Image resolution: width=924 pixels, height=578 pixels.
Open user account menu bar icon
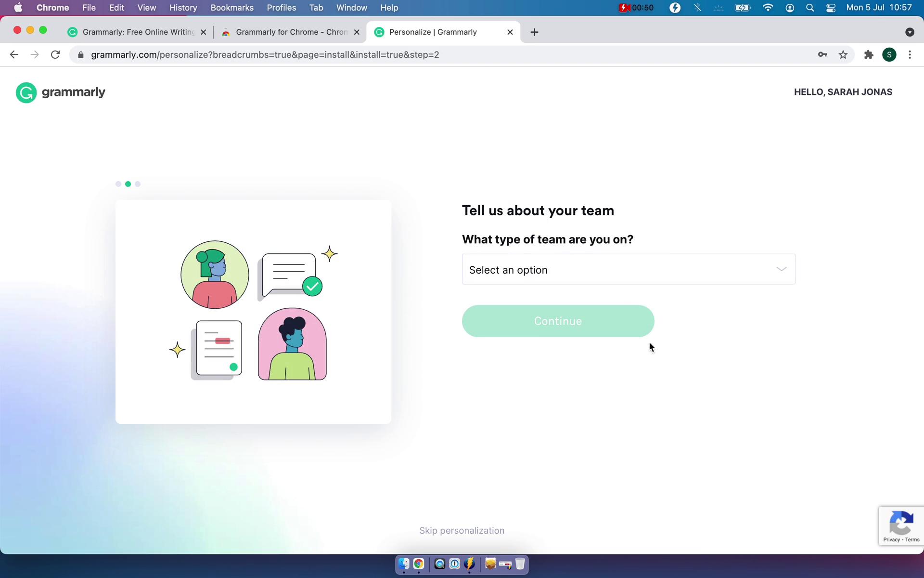click(790, 8)
